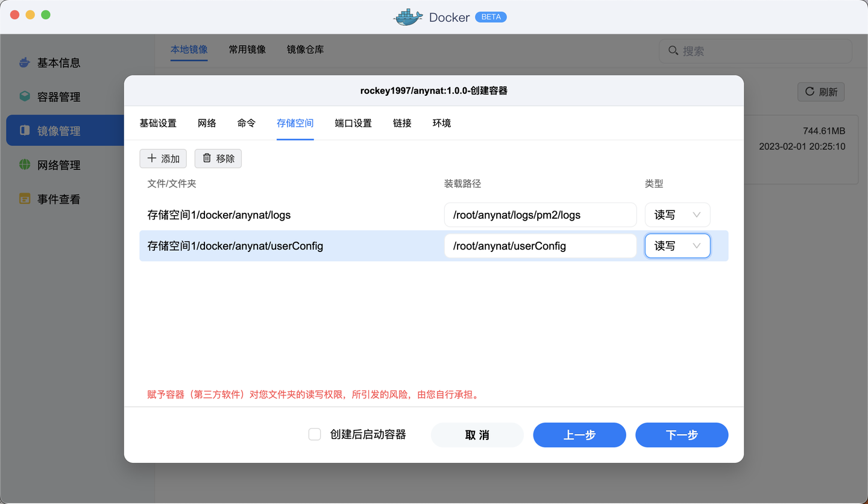868x504 pixels.
Task: Click the 上一步 button
Action: pyautogui.click(x=579, y=435)
